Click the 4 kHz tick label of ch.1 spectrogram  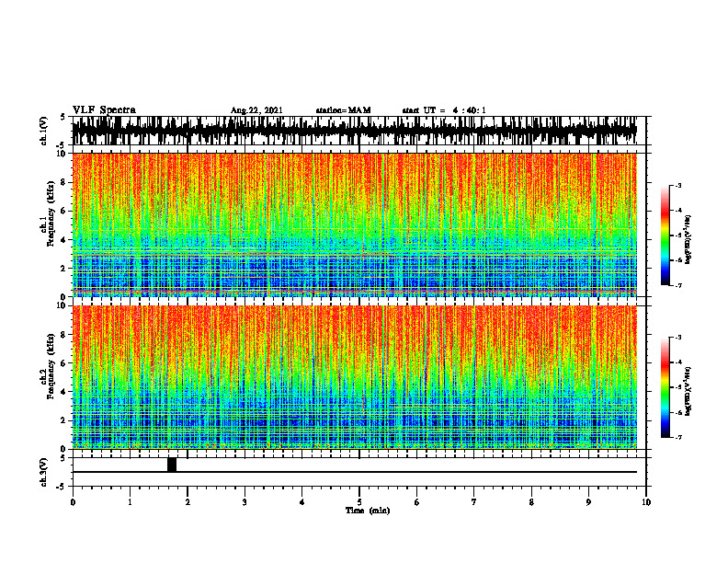(x=64, y=240)
